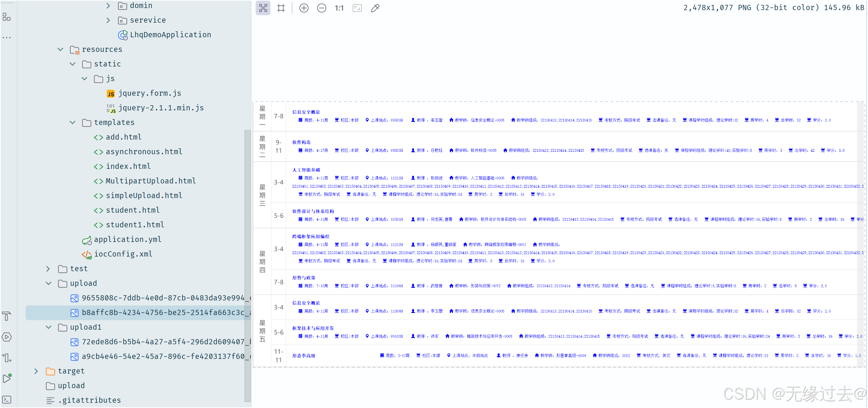Collapse the templates folder
This screenshot has height=408, width=868.
(x=72, y=123)
